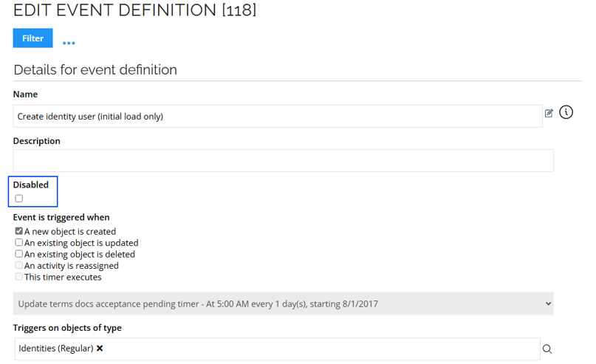Click the 'Edit Event Definition [118]' title
596x364 pixels.
click(x=134, y=10)
